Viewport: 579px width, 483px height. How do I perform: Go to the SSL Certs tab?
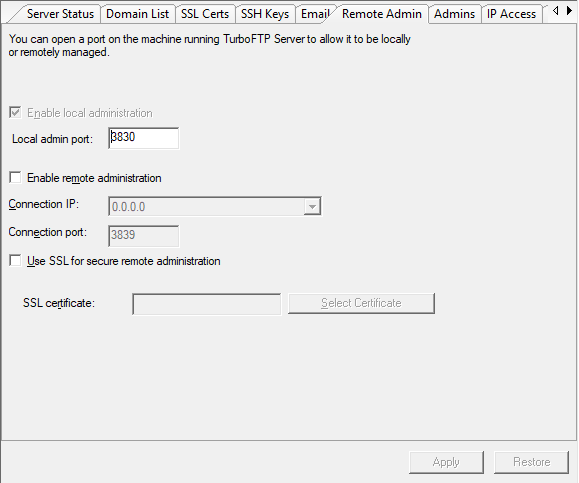205,14
